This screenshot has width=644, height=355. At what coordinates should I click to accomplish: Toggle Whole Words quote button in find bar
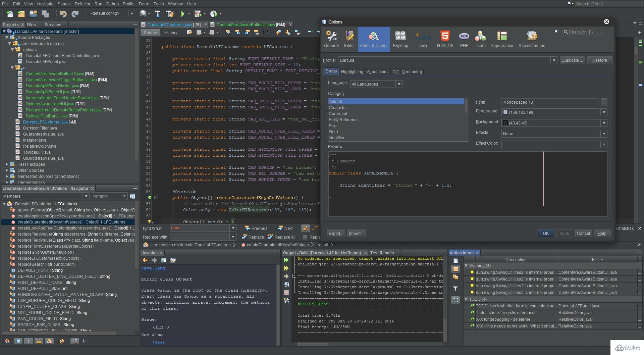pyautogui.click(x=315, y=228)
